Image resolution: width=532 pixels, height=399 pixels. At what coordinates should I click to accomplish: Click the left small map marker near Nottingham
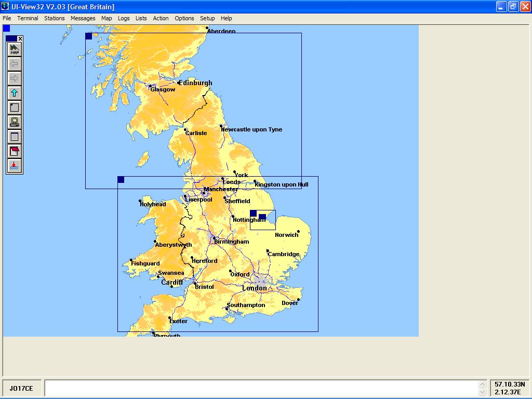click(x=254, y=214)
